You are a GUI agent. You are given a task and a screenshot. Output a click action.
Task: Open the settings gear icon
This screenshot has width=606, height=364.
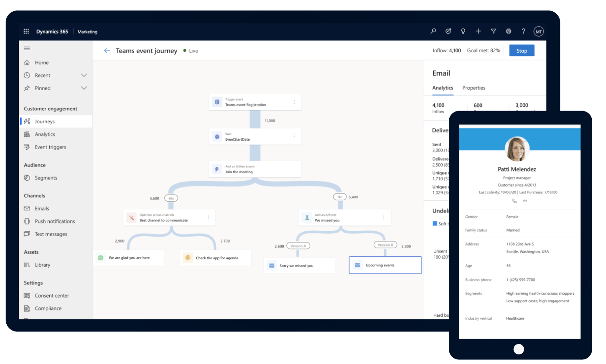coord(508,31)
